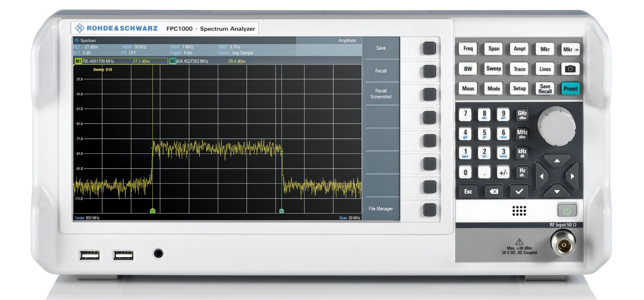Select the M2 marker readout field
The height and width of the screenshot is (300, 644).
tap(216, 61)
